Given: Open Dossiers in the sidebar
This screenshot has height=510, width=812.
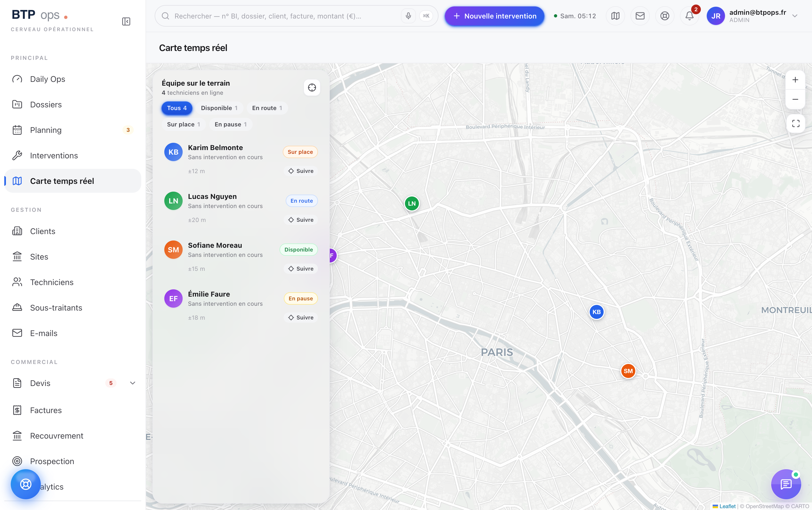Looking at the screenshot, I should 73,104.
